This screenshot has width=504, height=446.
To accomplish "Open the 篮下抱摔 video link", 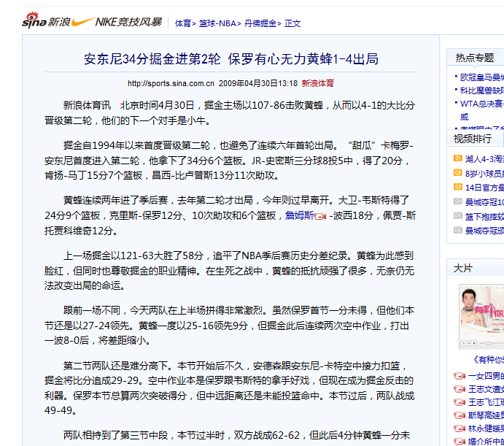I will coord(484,216).
